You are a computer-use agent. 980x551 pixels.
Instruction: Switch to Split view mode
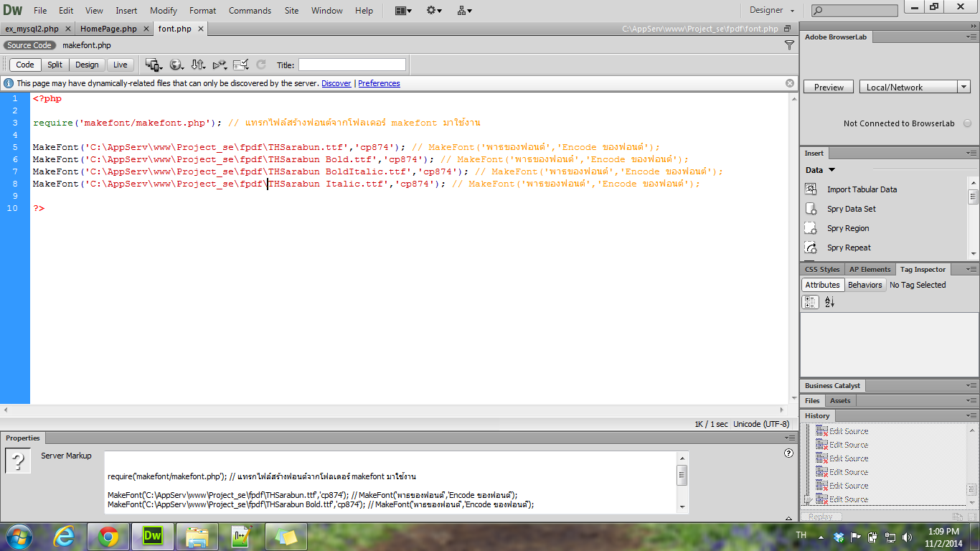[x=55, y=65]
